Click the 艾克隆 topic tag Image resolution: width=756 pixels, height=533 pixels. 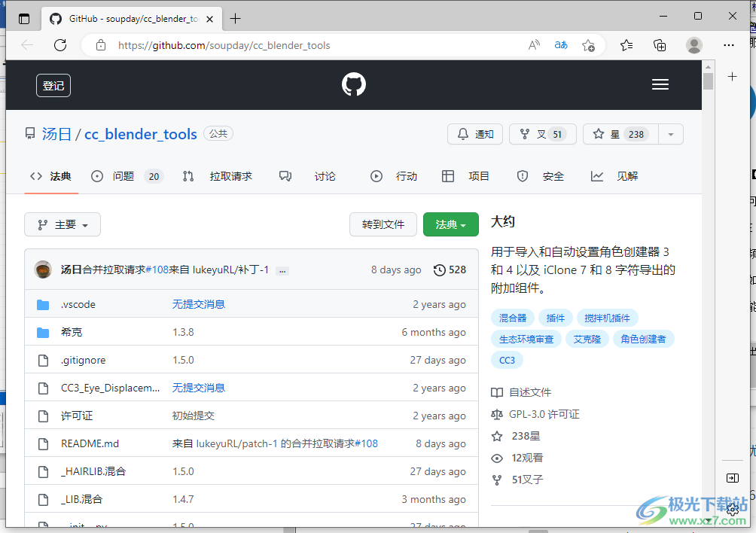tap(587, 340)
